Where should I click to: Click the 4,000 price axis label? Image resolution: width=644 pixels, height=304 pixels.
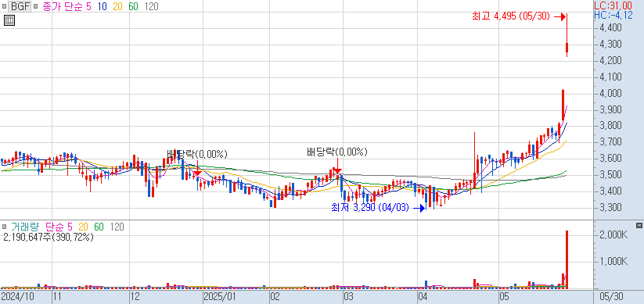(x=610, y=94)
